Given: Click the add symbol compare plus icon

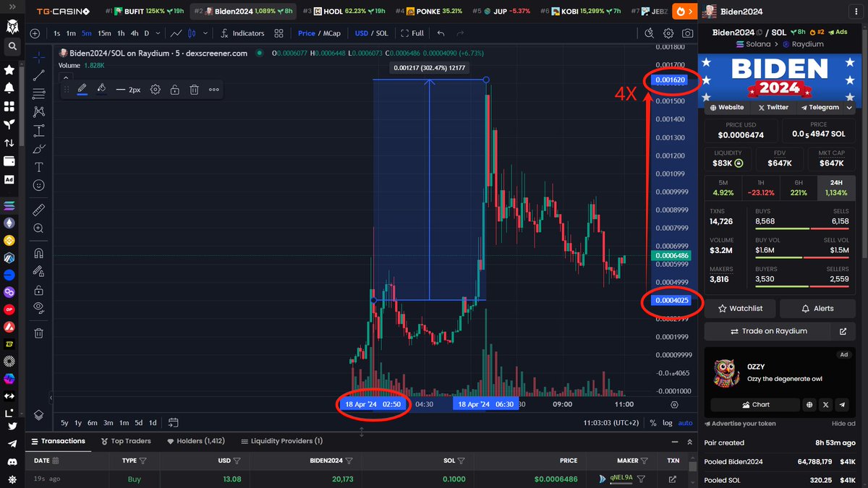Looking at the screenshot, I should click(35, 33).
